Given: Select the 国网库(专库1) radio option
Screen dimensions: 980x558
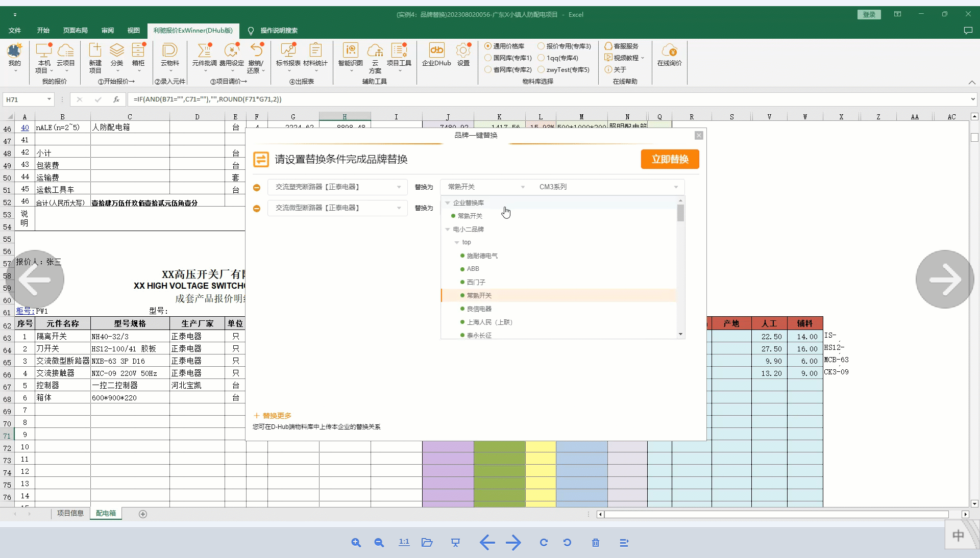Looking at the screenshot, I should click(x=488, y=58).
